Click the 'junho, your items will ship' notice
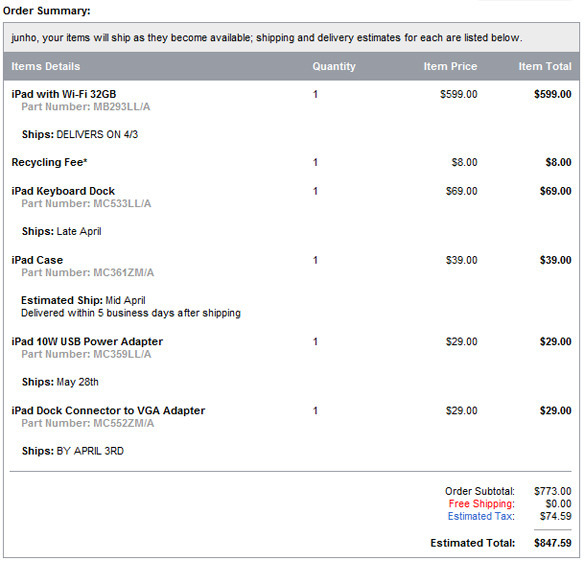This screenshot has height=561, width=584. [267, 38]
